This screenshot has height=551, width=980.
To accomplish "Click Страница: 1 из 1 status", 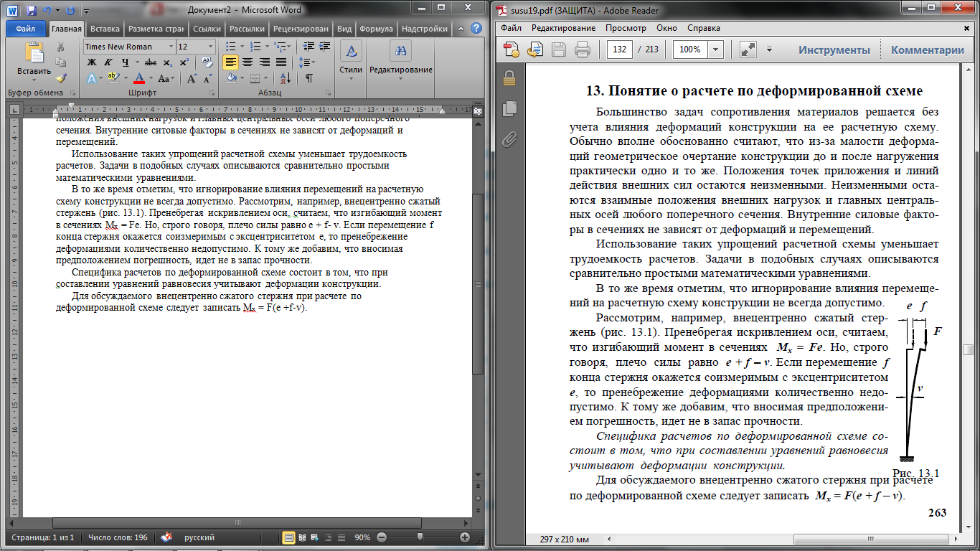I will click(x=44, y=537).
